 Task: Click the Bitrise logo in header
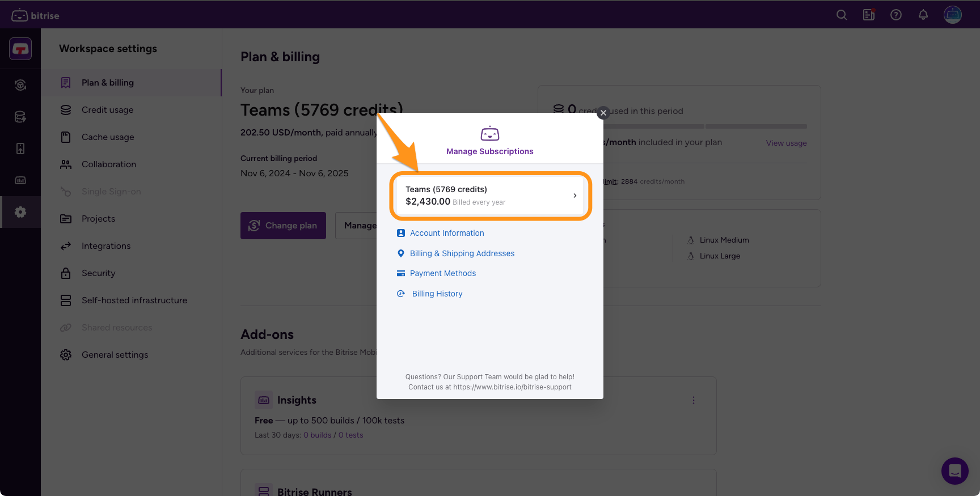[35, 15]
